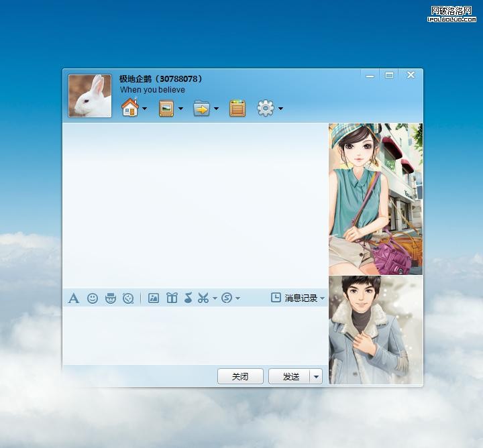Click the send picture icon
Screen dimensions: 483x448
[154, 298]
